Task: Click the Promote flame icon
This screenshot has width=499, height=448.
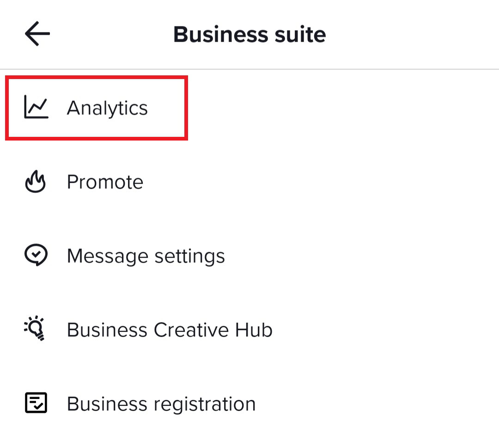Action: point(36,182)
